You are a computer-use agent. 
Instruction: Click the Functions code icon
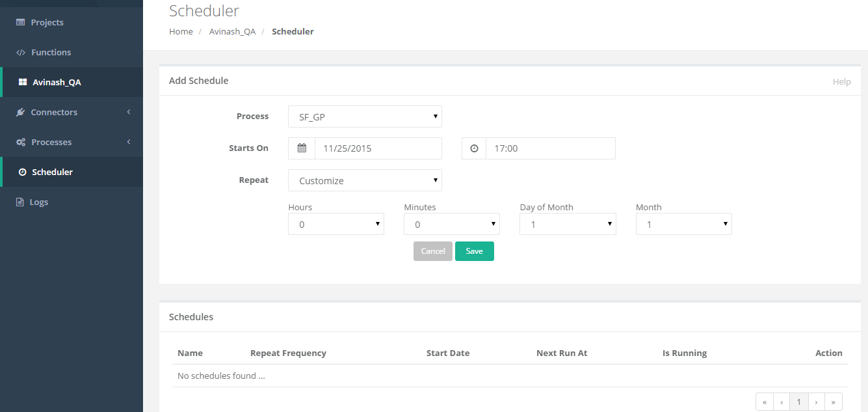tap(21, 52)
